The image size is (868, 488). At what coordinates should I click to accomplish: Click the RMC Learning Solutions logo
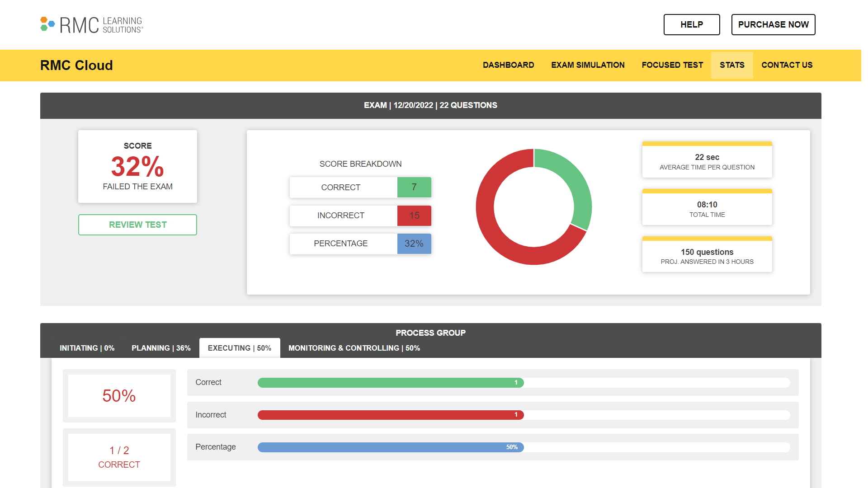coord(92,25)
